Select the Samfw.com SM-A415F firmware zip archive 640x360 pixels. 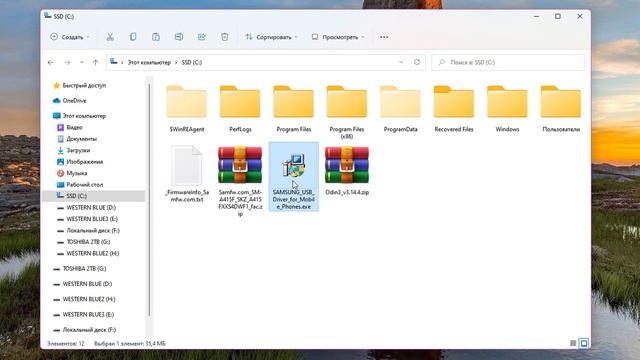click(240, 181)
